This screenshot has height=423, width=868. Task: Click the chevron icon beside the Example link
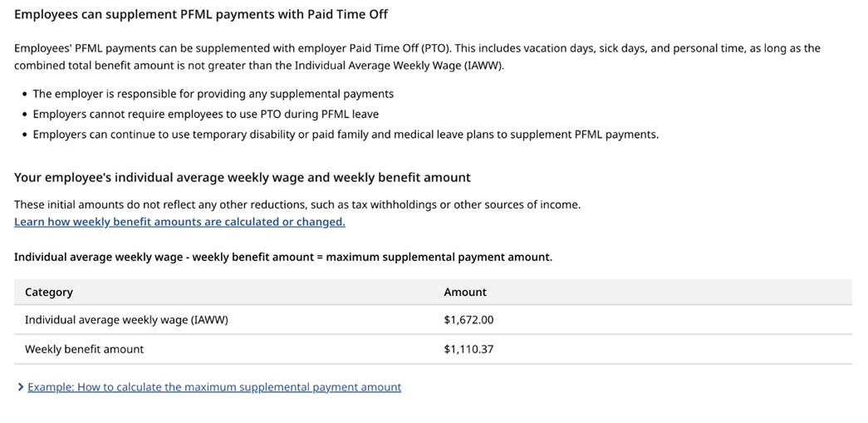pyautogui.click(x=20, y=387)
